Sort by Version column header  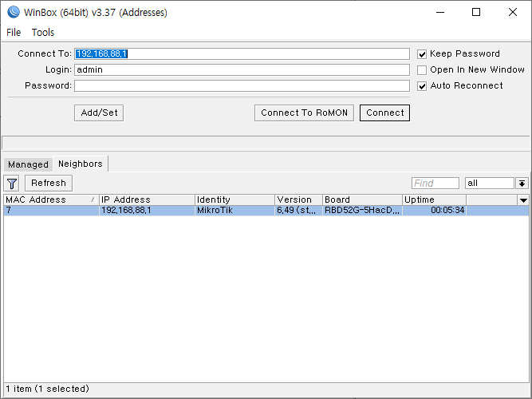(x=298, y=199)
